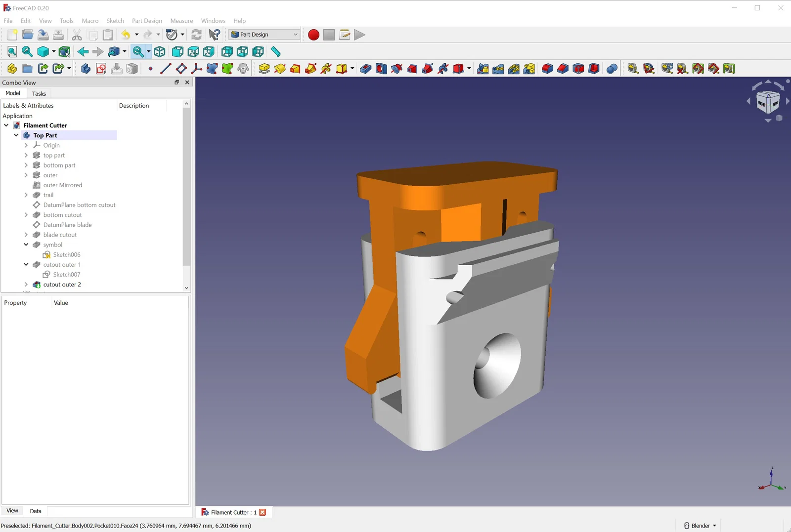Image resolution: width=791 pixels, height=532 pixels.
Task: Select the Pad tool
Action: click(264, 69)
